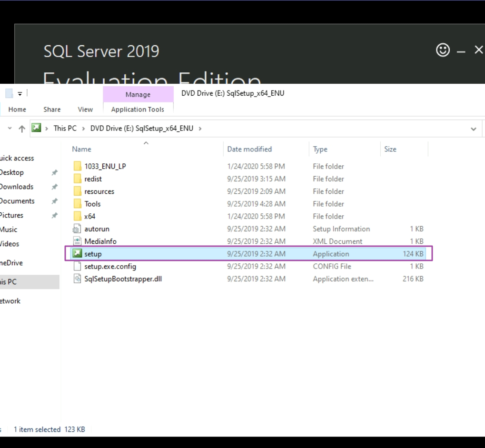Minimize the SQL Server 2019 installer window

tap(461, 52)
